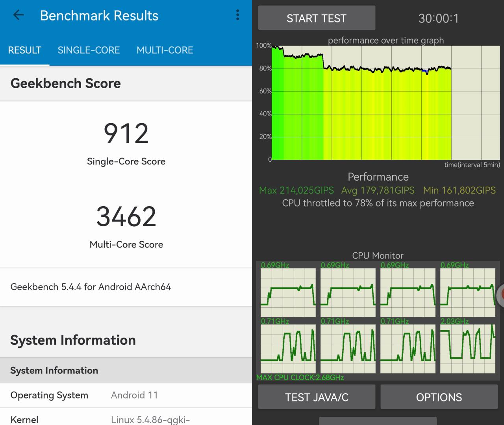
Task: Click the 912 single-core score value
Action: click(126, 133)
